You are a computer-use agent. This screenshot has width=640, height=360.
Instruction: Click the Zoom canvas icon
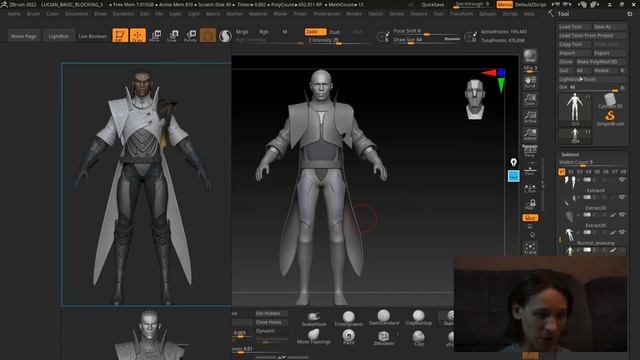click(x=530, y=99)
